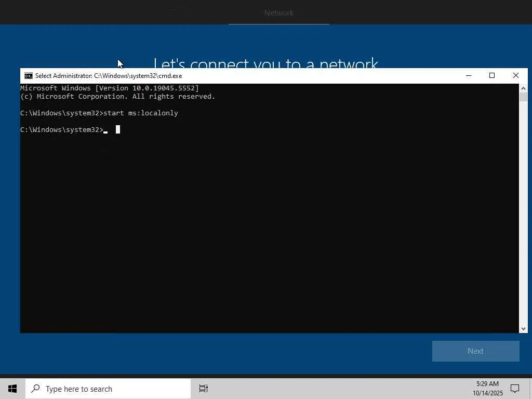Click the Type here to search box

108,389
